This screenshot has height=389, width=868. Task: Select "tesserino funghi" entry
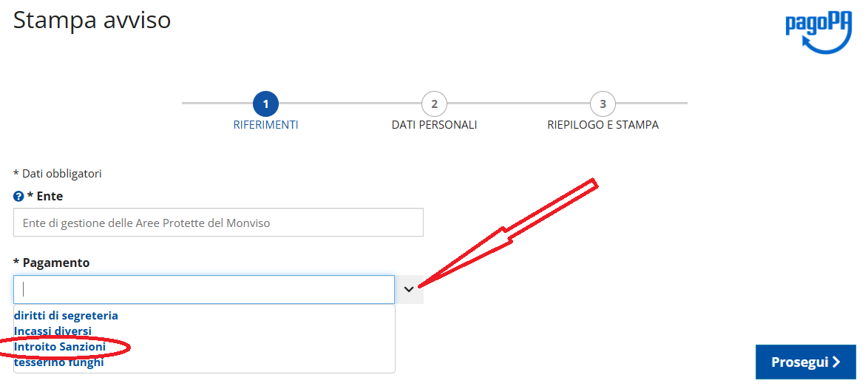pos(58,363)
